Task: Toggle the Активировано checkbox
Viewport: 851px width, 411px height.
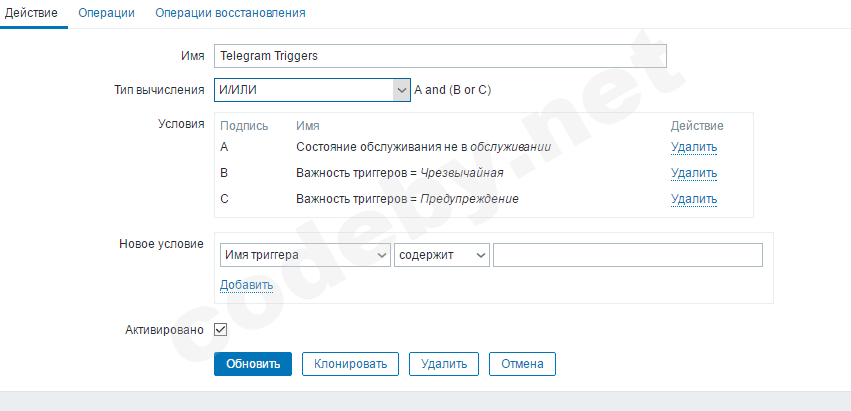Action: click(220, 330)
